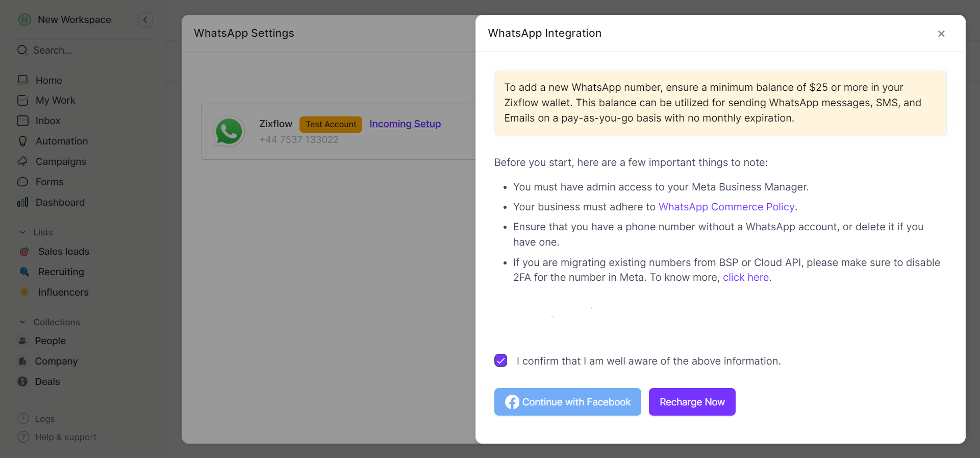Click the yellow minimum balance notice
This screenshot has height=458, width=980.
(x=720, y=103)
